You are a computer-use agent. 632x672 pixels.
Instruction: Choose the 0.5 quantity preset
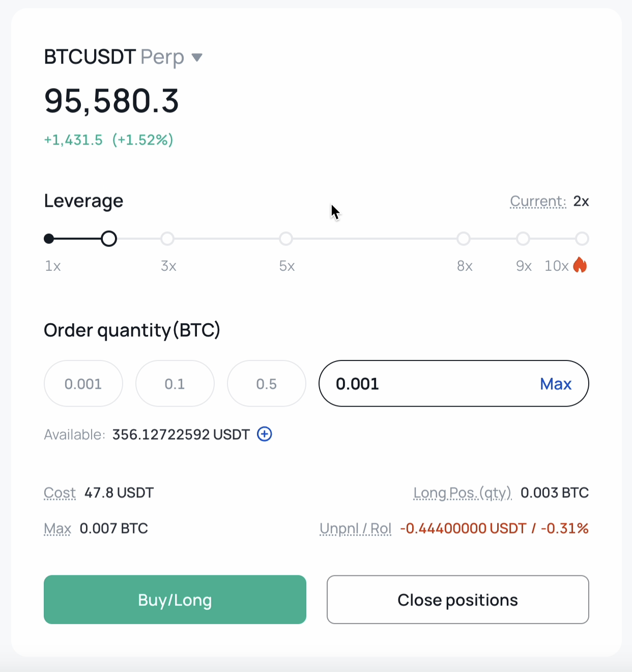267,383
